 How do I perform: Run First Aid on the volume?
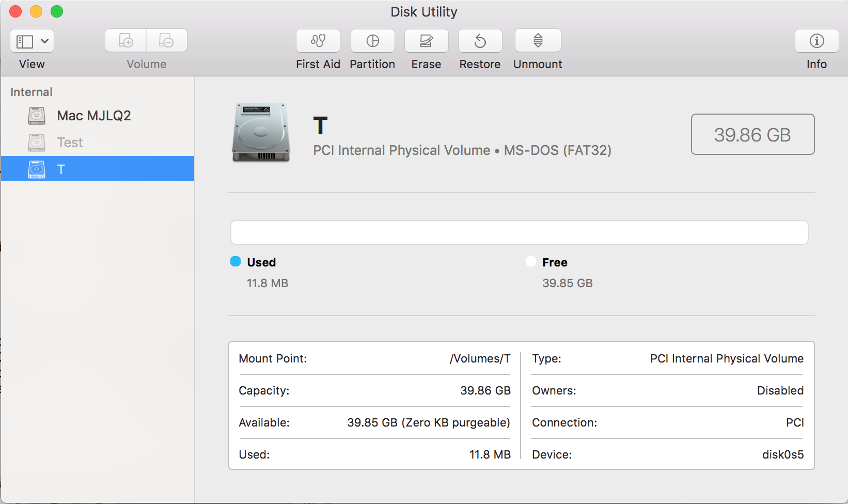[318, 41]
